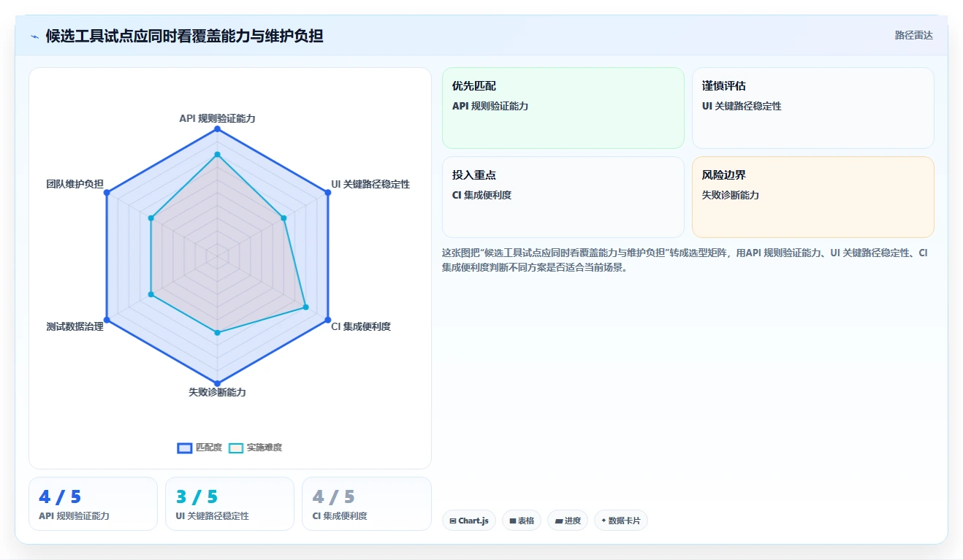The width and height of the screenshot is (963, 560).
Task: Select the 数据卡片 tag chip
Action: [621, 521]
